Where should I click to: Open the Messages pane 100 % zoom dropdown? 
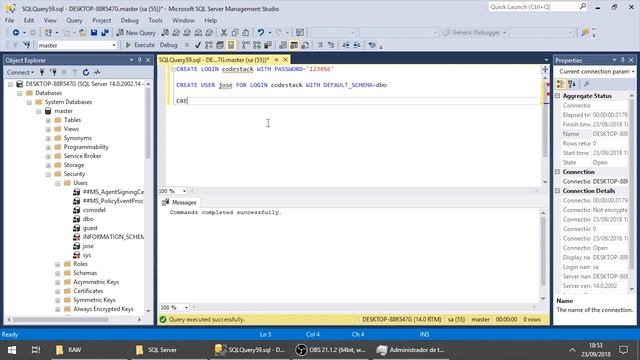pyautogui.click(x=186, y=307)
